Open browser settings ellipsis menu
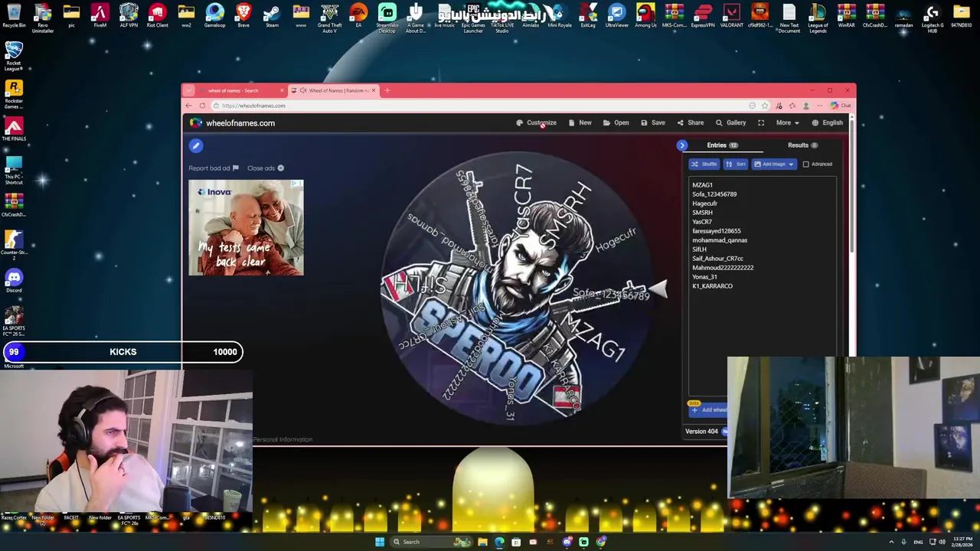 pyautogui.click(x=819, y=106)
